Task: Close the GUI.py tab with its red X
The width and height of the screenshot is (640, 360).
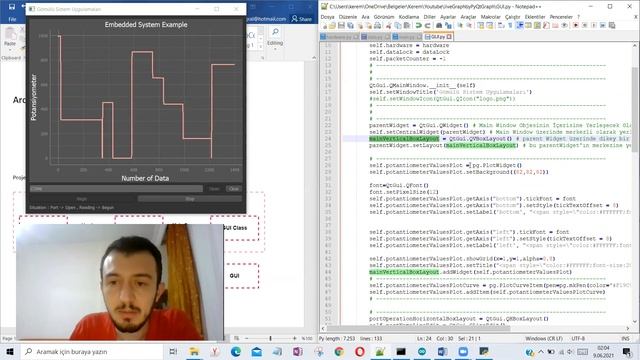Action: point(449,37)
